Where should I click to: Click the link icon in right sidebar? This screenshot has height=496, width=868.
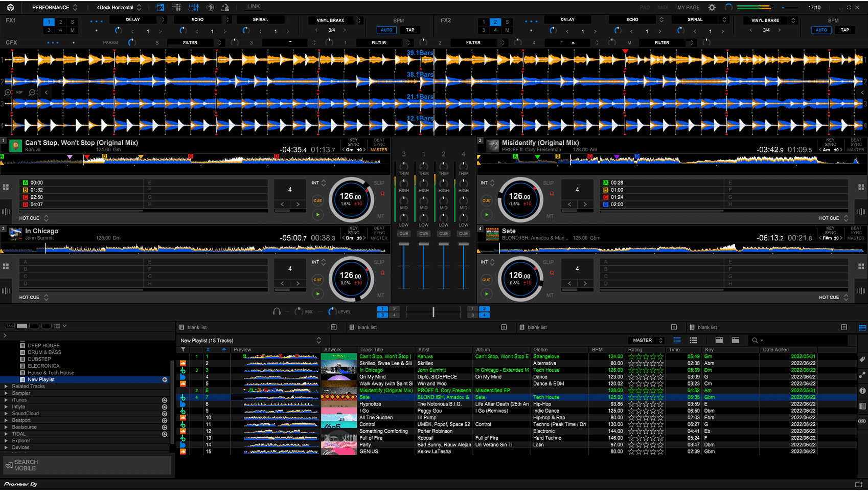[x=862, y=421]
